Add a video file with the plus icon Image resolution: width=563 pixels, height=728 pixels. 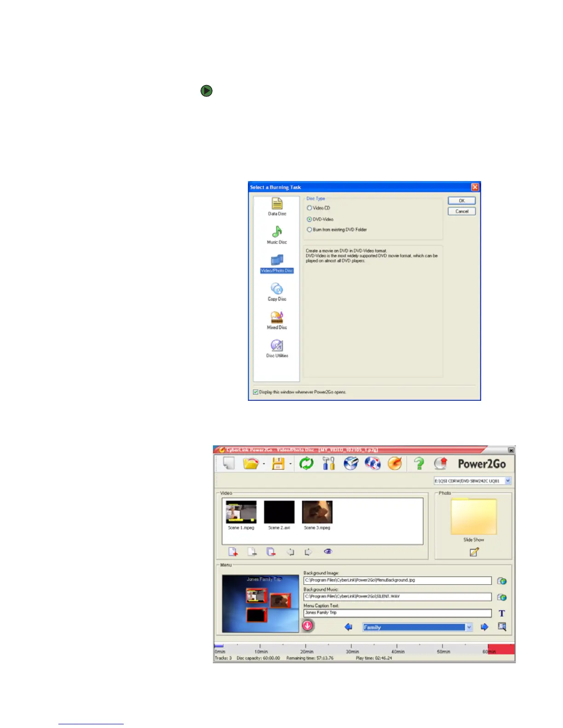click(x=233, y=552)
